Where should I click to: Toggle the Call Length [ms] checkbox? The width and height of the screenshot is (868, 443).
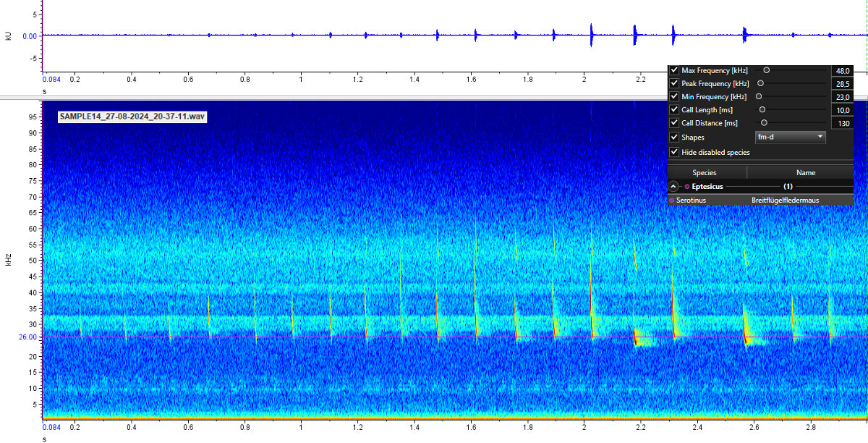675,109
